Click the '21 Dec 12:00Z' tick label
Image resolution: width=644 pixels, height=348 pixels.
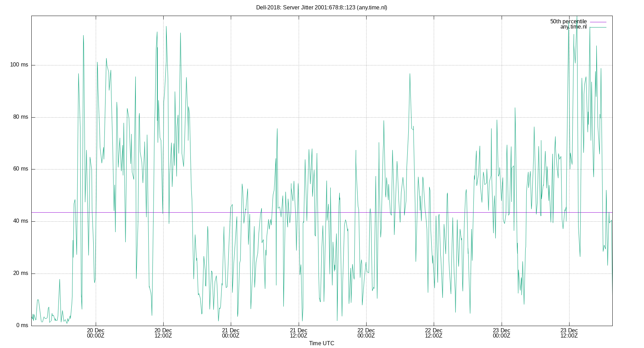click(x=298, y=333)
